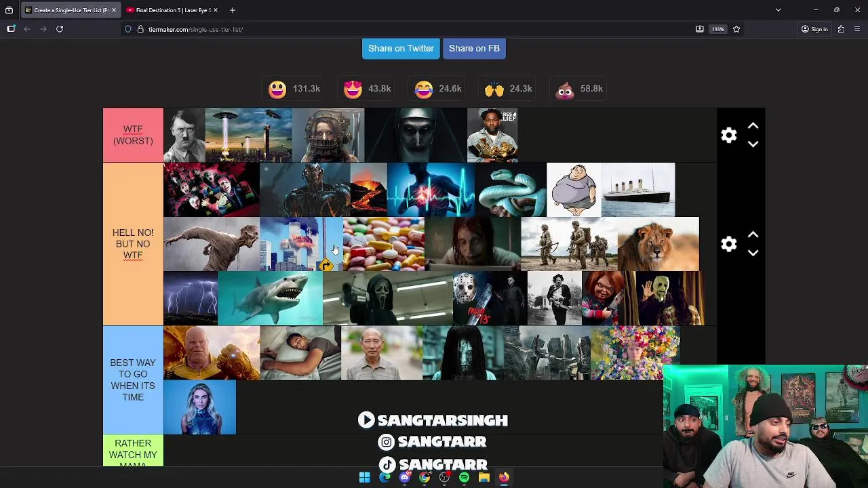Go forward with the browser arrow
The width and height of the screenshot is (868, 488).
click(43, 29)
